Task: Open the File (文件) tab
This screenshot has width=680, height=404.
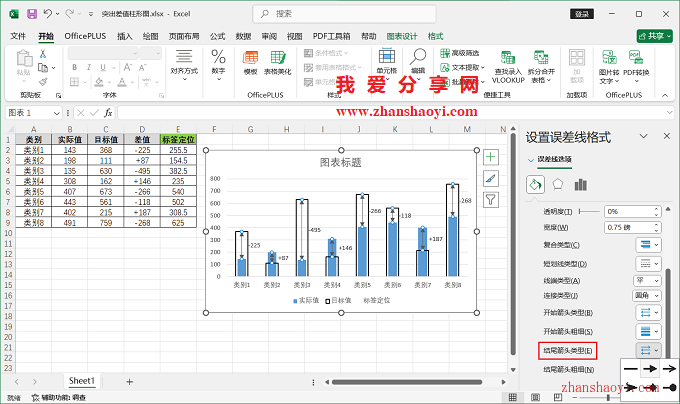Action: click(18, 36)
